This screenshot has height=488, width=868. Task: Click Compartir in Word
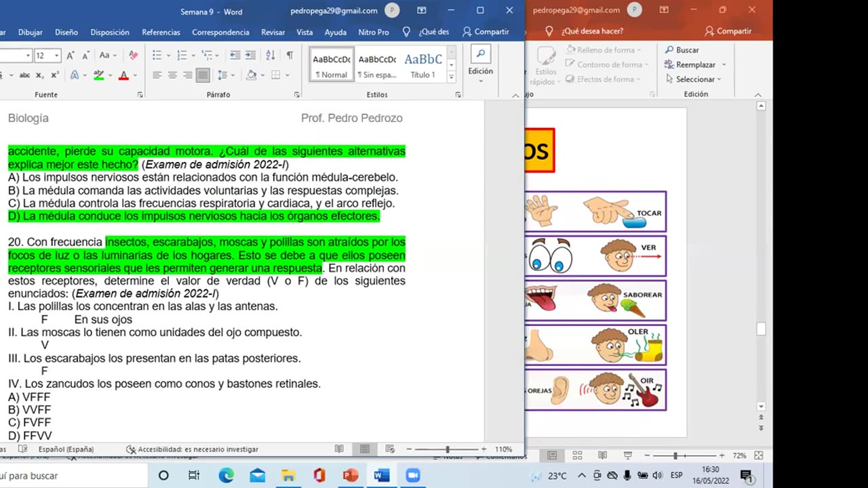(x=486, y=32)
